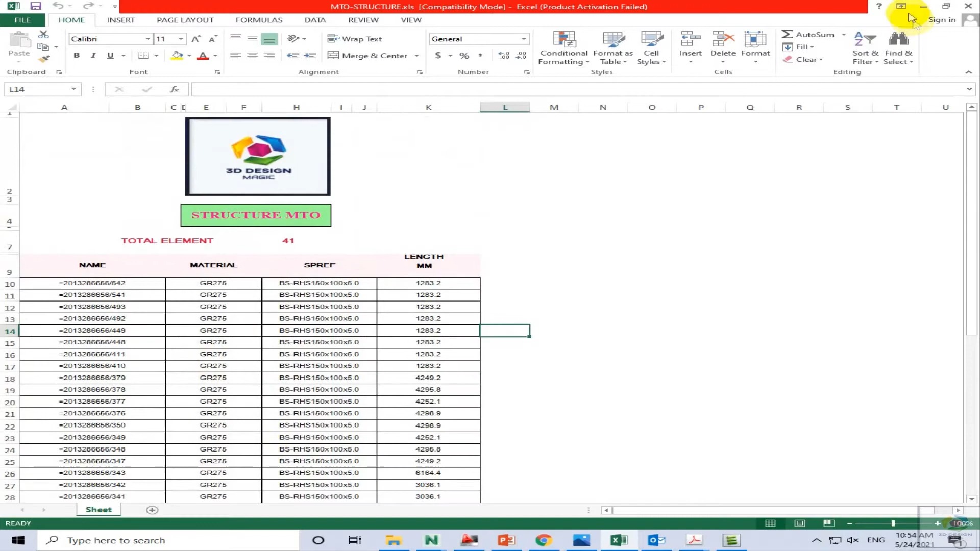This screenshot has height=551, width=980.
Task: Click the Add Sheet plus button
Action: (152, 509)
